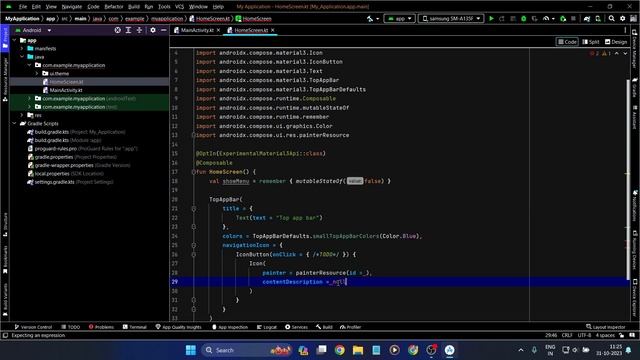
Task: Open File Explorer from the taskbar
Action: point(358,350)
